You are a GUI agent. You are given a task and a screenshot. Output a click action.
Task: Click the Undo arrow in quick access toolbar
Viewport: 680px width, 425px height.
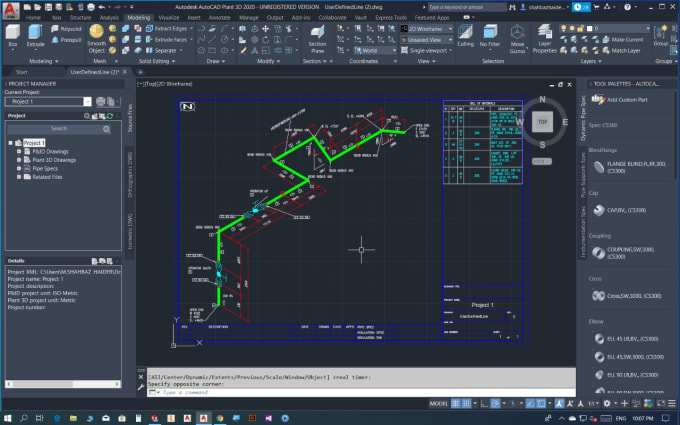[101, 7]
